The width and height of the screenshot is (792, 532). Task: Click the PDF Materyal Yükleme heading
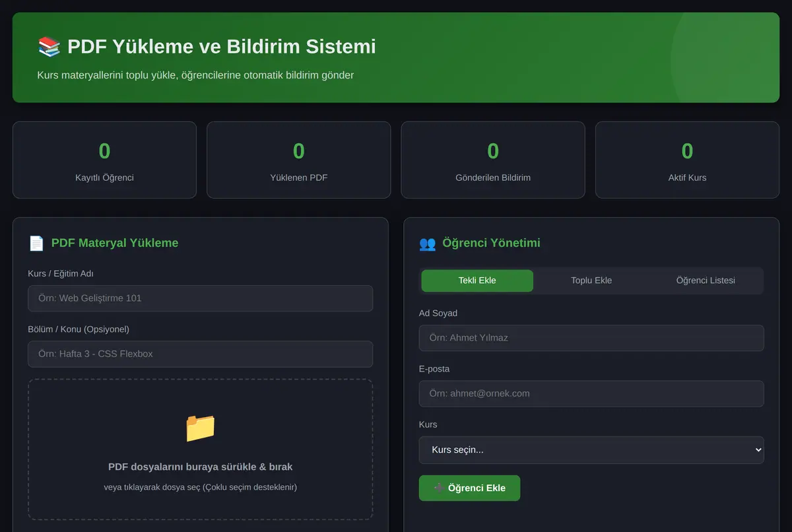pos(115,243)
